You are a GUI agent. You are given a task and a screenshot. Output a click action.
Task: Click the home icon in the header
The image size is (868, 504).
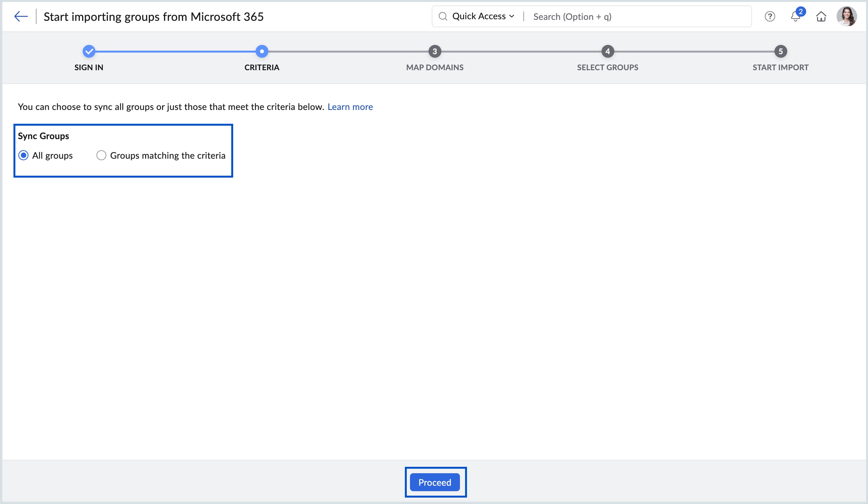coord(822,16)
